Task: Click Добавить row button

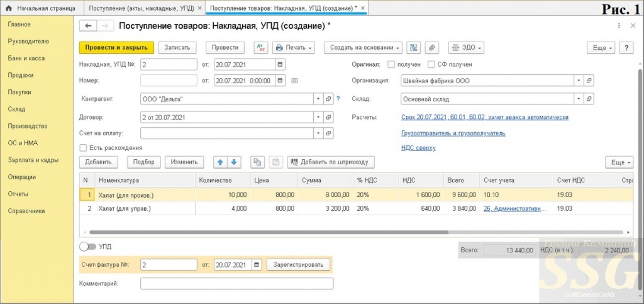Action: pyautogui.click(x=99, y=162)
